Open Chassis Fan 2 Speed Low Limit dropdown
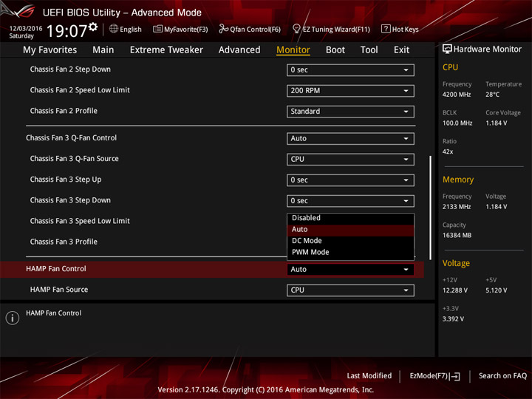This screenshot has width=532, height=399. (x=350, y=91)
